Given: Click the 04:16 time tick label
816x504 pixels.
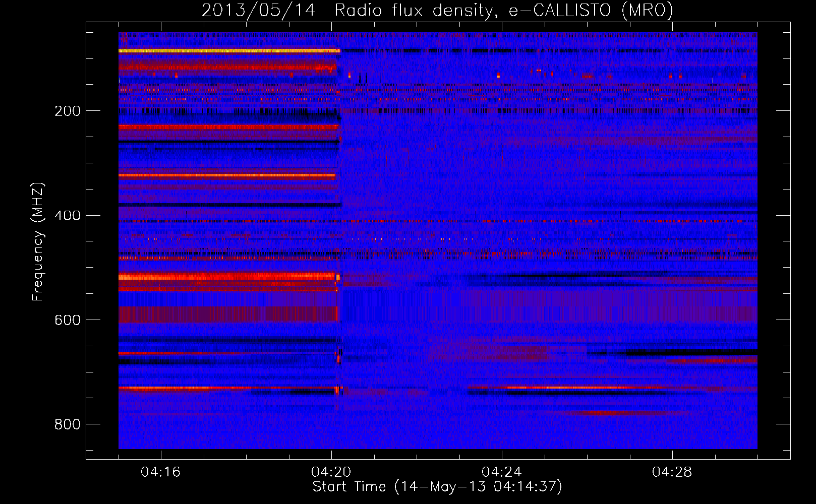Looking at the screenshot, I should click(x=161, y=472).
